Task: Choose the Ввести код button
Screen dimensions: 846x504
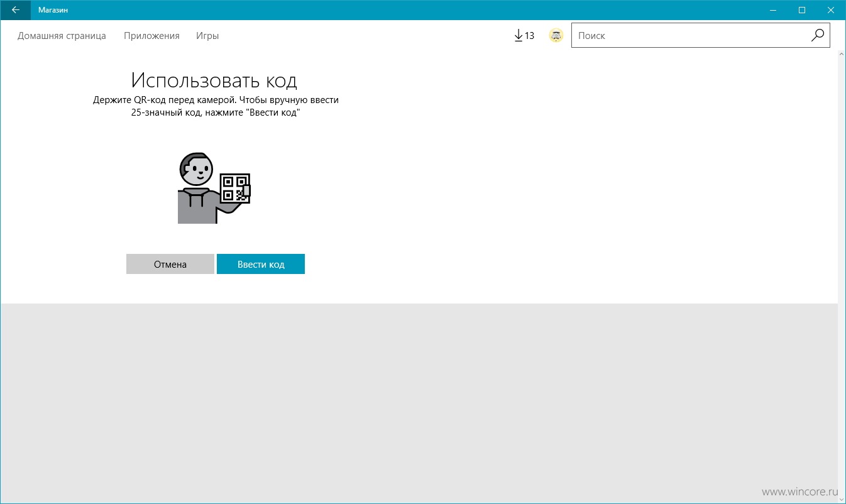Action: click(x=261, y=265)
